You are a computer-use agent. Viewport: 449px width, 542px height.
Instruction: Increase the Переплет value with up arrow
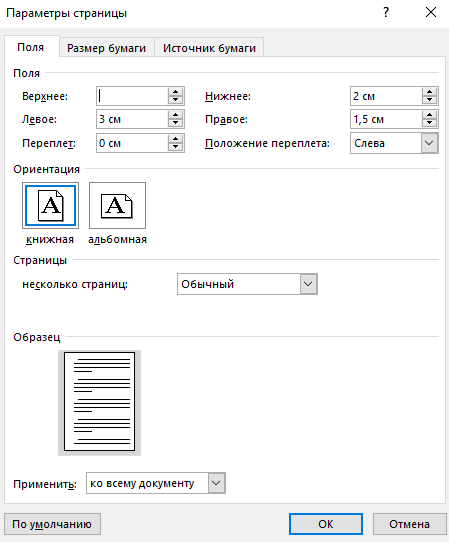(175, 139)
